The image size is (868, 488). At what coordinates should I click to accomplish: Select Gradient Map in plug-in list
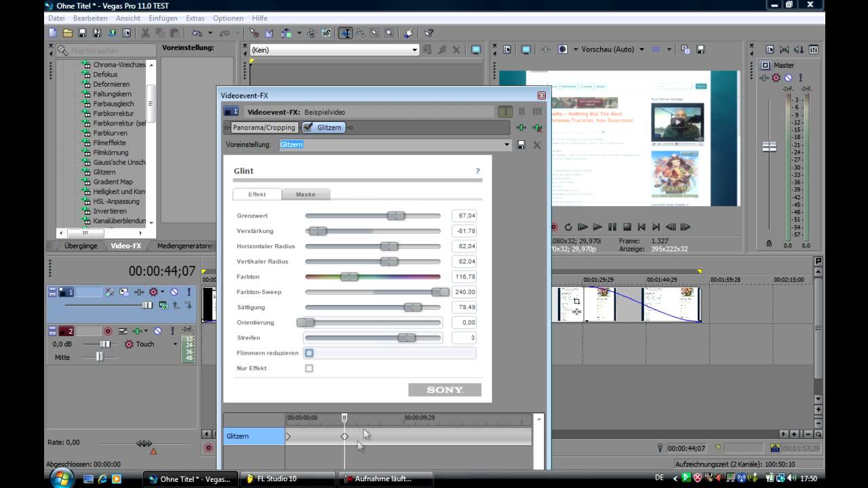coord(113,182)
